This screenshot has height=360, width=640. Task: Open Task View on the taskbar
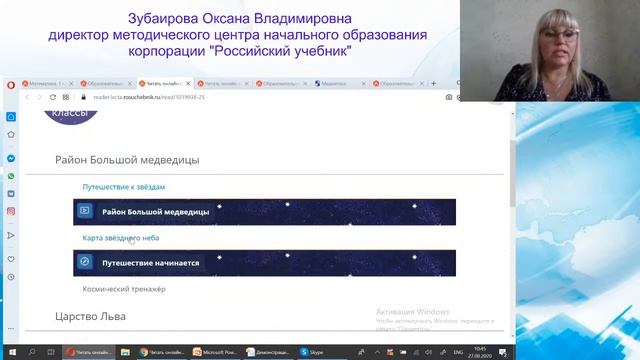click(x=51, y=352)
